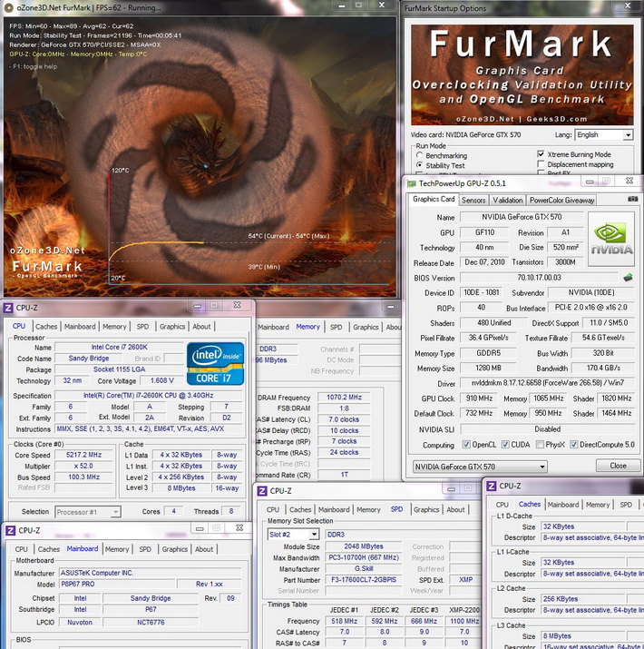Screen dimensions: 644x649
Task: Minimize the FurMark rendering window
Action: (x=342, y=5)
